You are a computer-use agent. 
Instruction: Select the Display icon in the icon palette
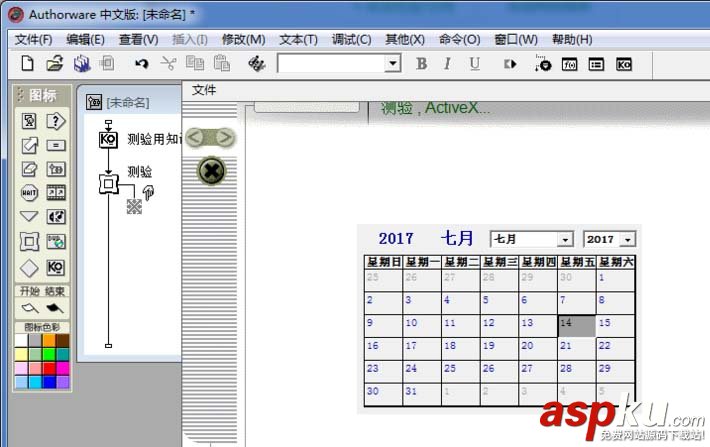pyautogui.click(x=29, y=121)
